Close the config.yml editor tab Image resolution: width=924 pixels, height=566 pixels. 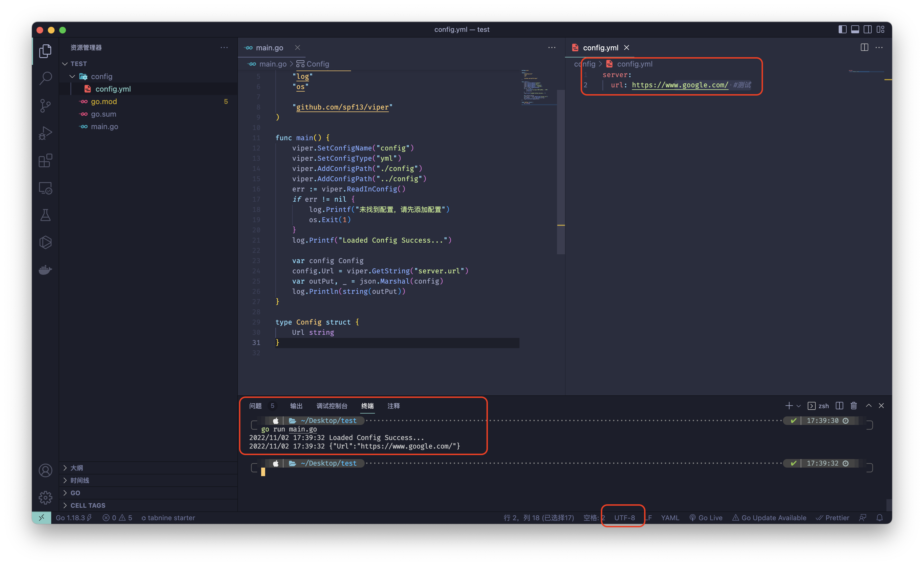pyautogui.click(x=627, y=47)
